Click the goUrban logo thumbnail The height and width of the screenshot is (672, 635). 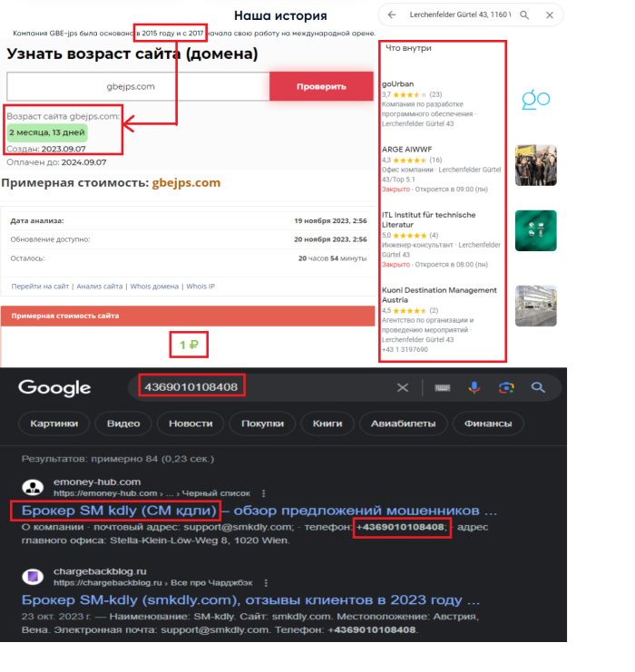[x=535, y=100]
